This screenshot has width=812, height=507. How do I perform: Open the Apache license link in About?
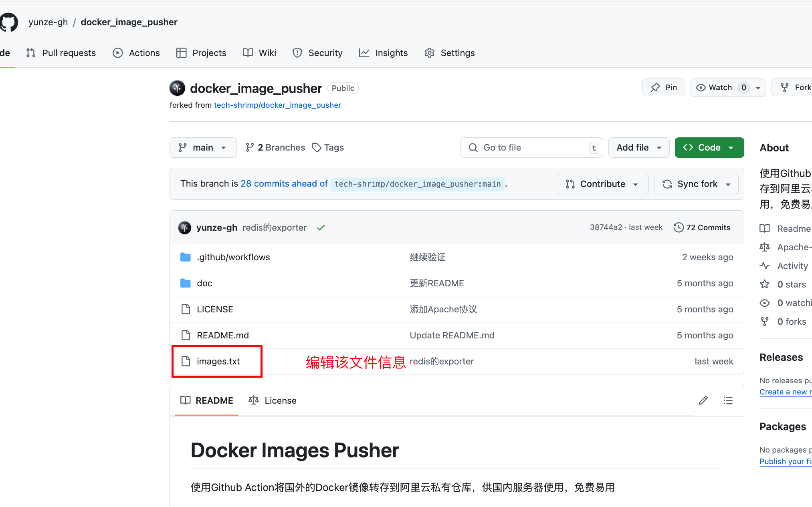point(786,247)
